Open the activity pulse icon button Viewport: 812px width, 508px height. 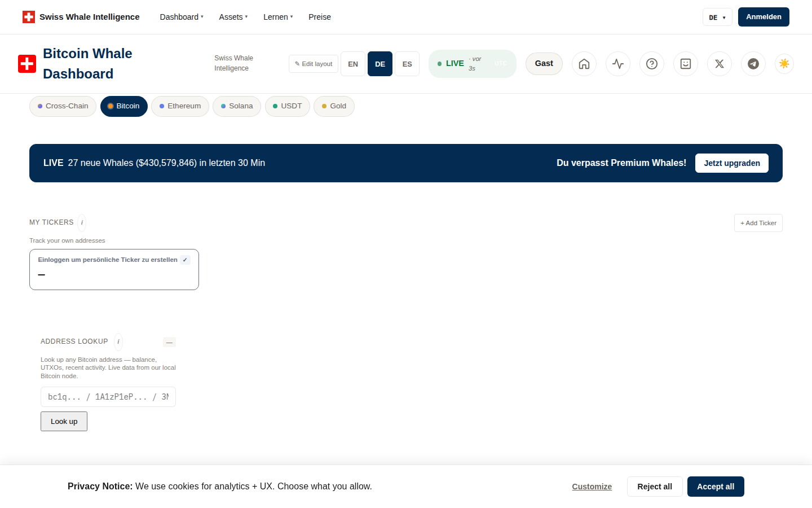pos(618,64)
